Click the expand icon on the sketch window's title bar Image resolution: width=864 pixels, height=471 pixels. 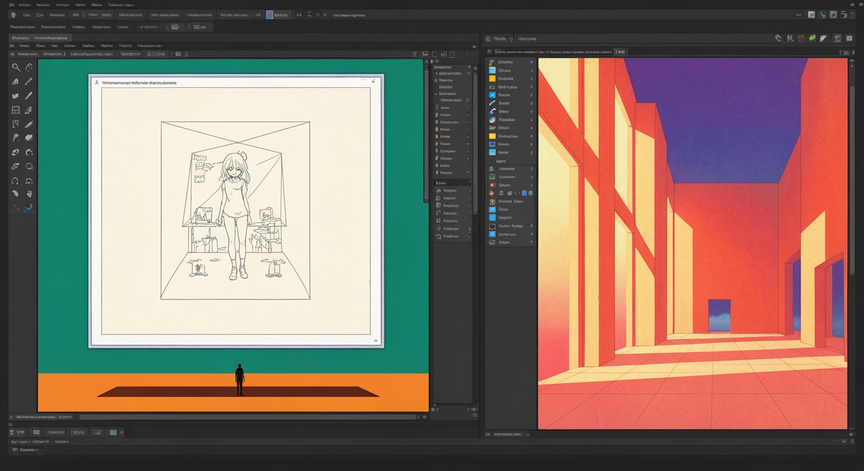tap(374, 82)
